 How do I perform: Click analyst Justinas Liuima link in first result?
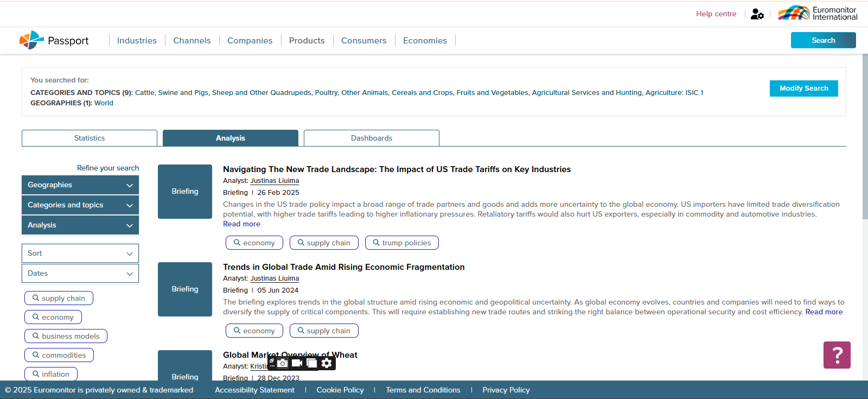[x=275, y=181]
